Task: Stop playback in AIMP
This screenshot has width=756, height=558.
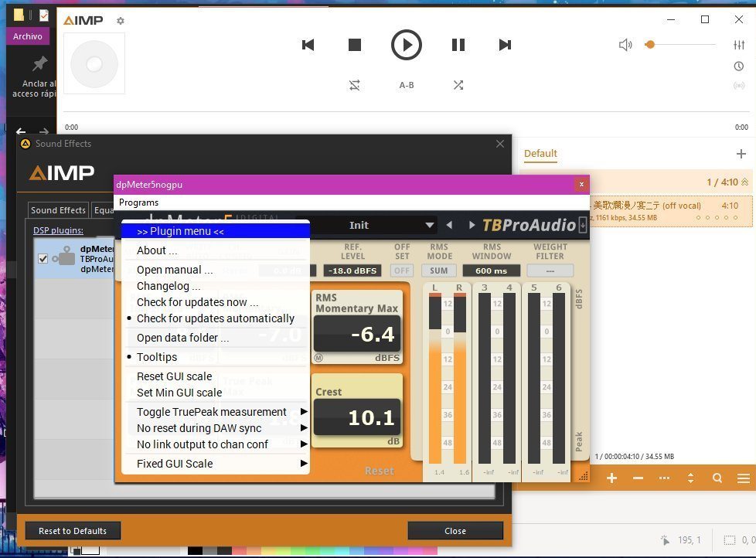Action: point(355,45)
